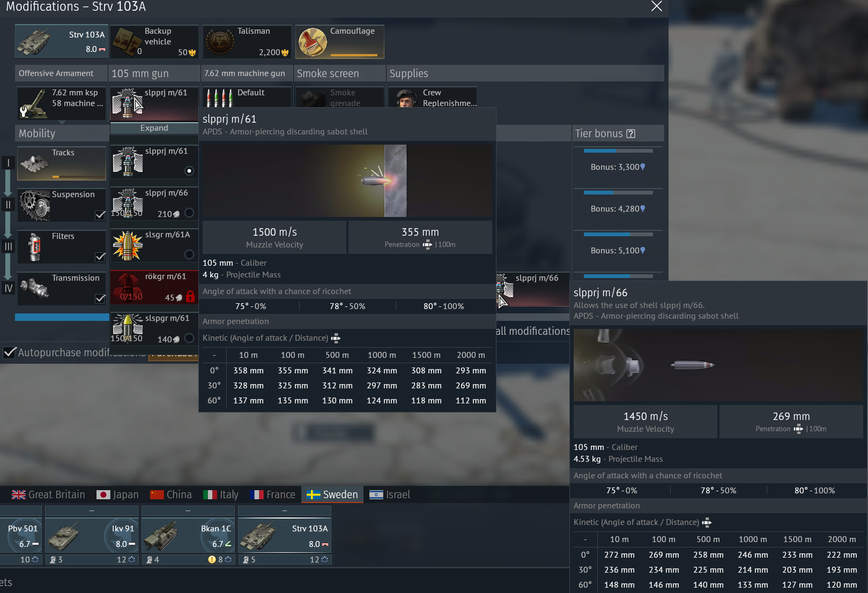Click the Expand button under 105 mm gun
The width and height of the screenshot is (868, 593).
[154, 128]
